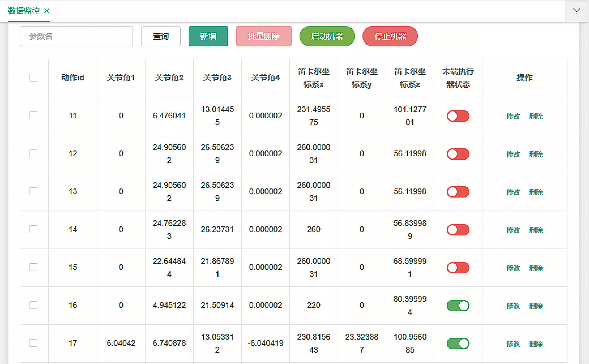This screenshot has height=364, width=589.
Task: Click 修改 link in row 17
Action: click(513, 344)
